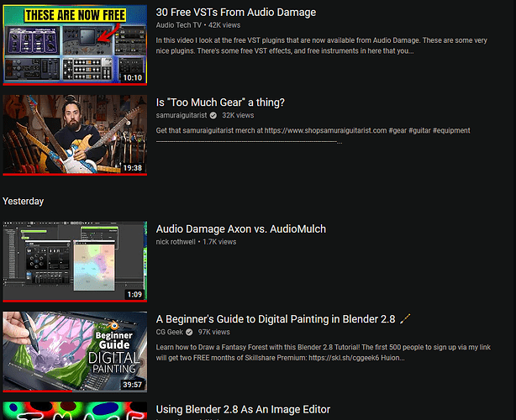Click the paintbrush emoji after Blender 2.8 title

[x=405, y=319]
